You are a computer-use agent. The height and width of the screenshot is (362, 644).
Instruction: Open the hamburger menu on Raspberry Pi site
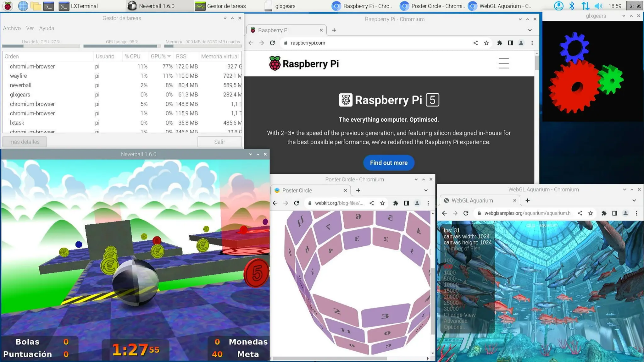[x=503, y=63]
